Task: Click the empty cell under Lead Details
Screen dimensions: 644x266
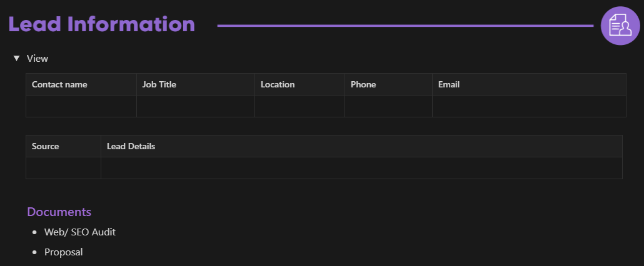Action: (x=361, y=168)
